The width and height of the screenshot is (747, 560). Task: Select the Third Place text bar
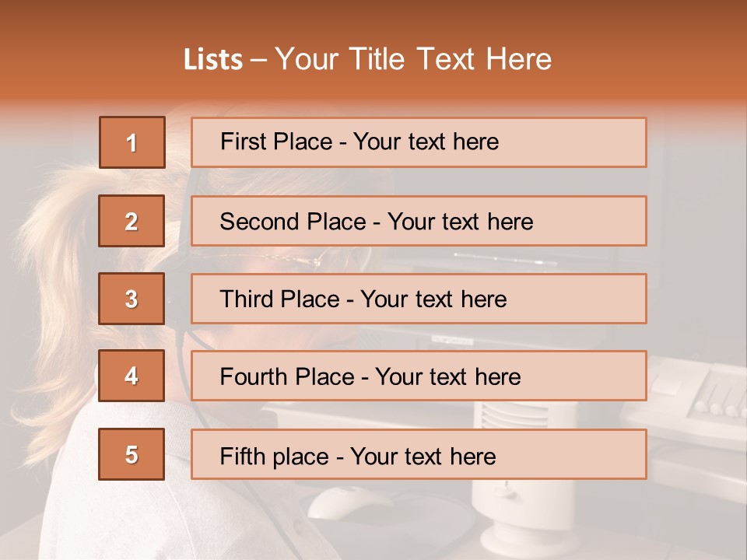pyautogui.click(x=419, y=299)
